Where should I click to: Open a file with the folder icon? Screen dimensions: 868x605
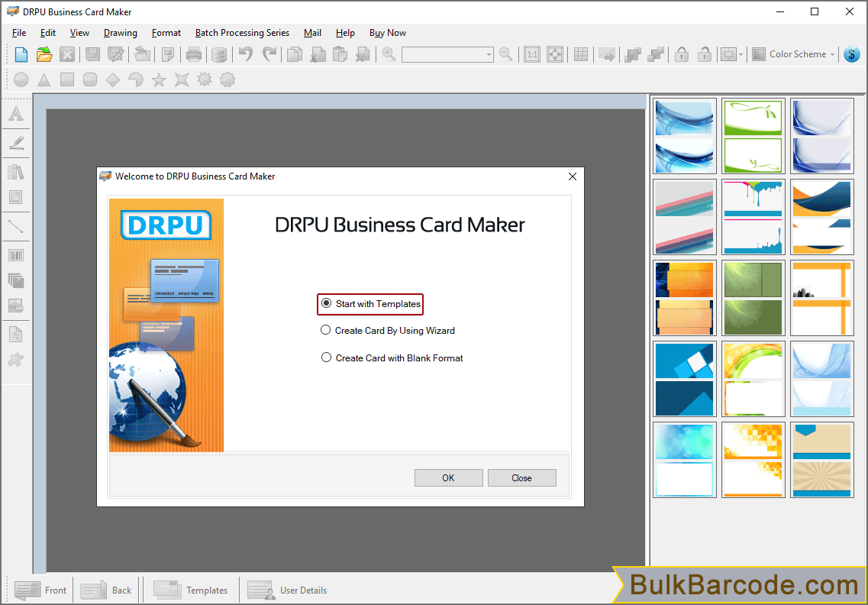click(44, 54)
